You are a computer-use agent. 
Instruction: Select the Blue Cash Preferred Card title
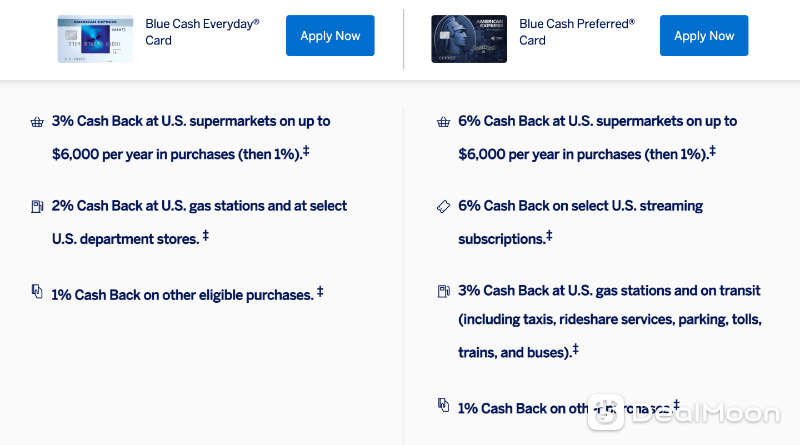point(577,32)
